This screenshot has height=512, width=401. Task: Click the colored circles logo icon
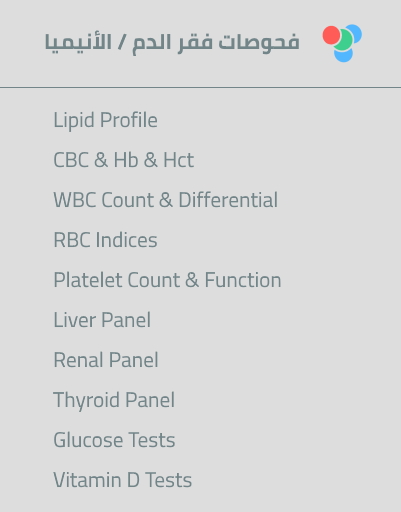[x=342, y=43]
